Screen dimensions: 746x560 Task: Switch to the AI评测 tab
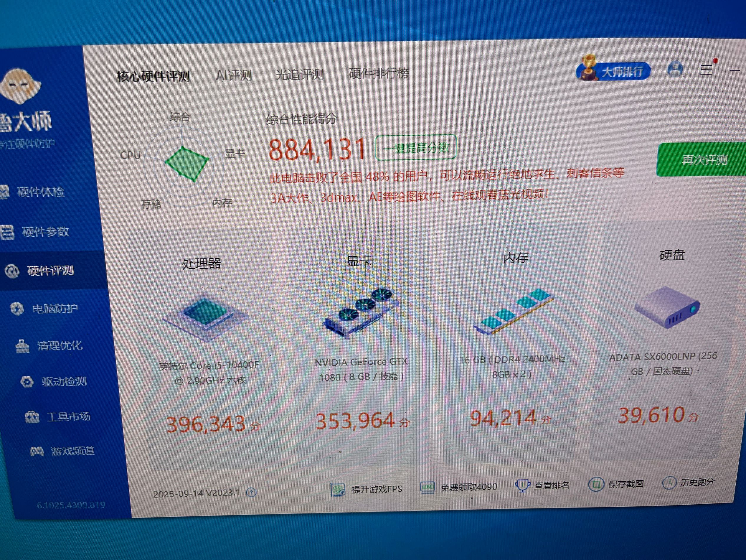coord(234,75)
